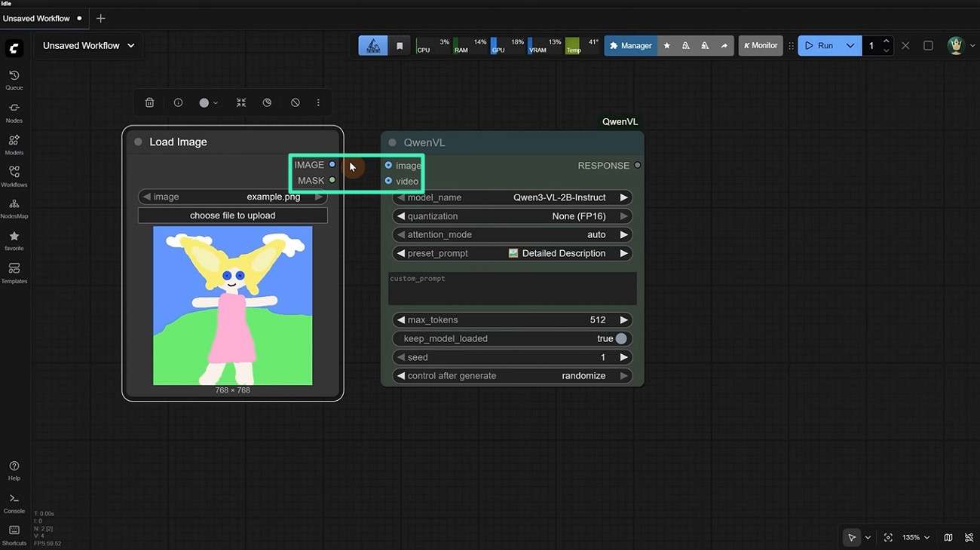Click the fit-view icon near the zoom control
980x550 pixels.
tap(887, 537)
